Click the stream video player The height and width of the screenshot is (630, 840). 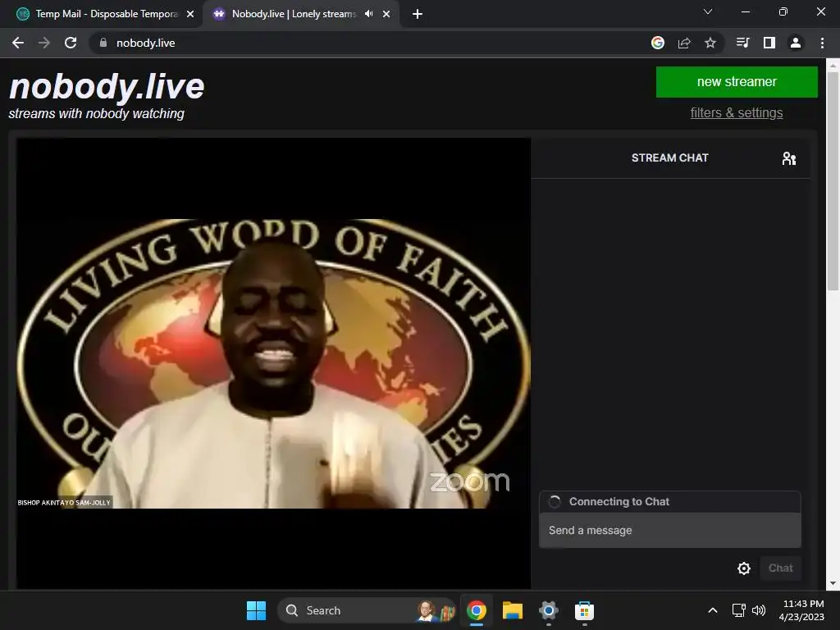273,363
